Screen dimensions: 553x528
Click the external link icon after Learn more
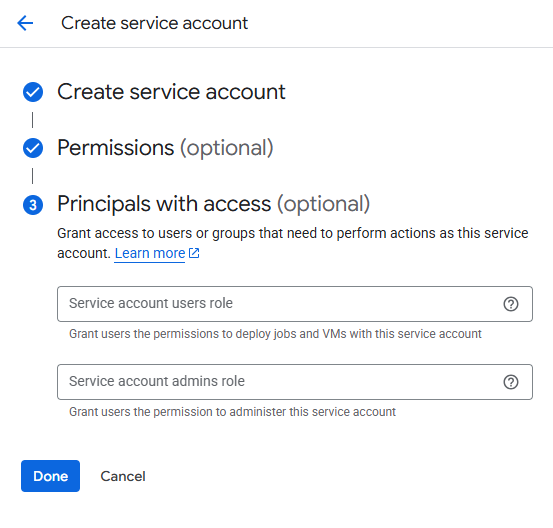[194, 253]
